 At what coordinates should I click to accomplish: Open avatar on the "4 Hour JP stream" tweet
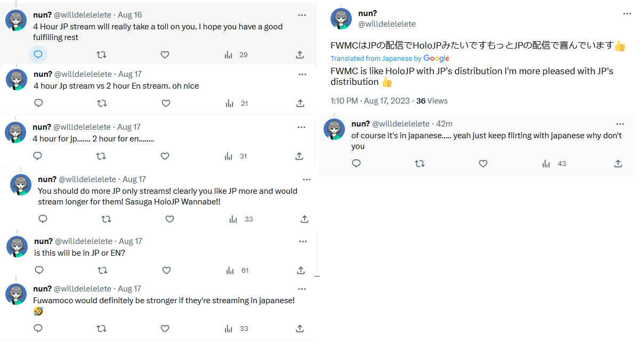click(x=16, y=20)
